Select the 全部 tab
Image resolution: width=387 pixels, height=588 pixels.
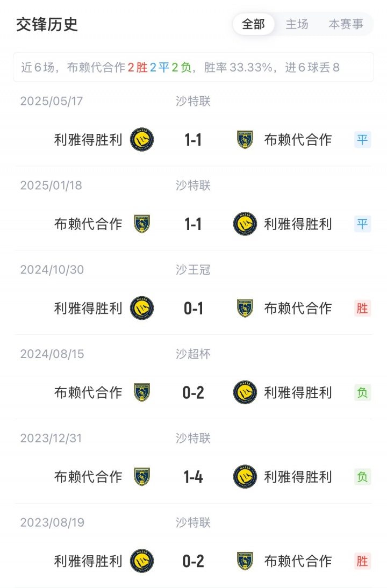pos(253,24)
